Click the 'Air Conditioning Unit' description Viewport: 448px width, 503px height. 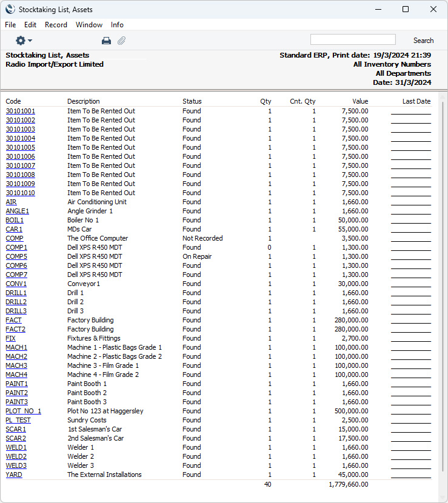[x=97, y=202]
